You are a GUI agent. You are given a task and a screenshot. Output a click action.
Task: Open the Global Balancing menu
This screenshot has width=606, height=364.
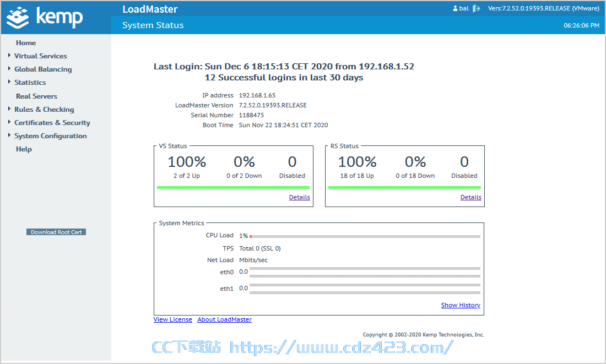(43, 69)
